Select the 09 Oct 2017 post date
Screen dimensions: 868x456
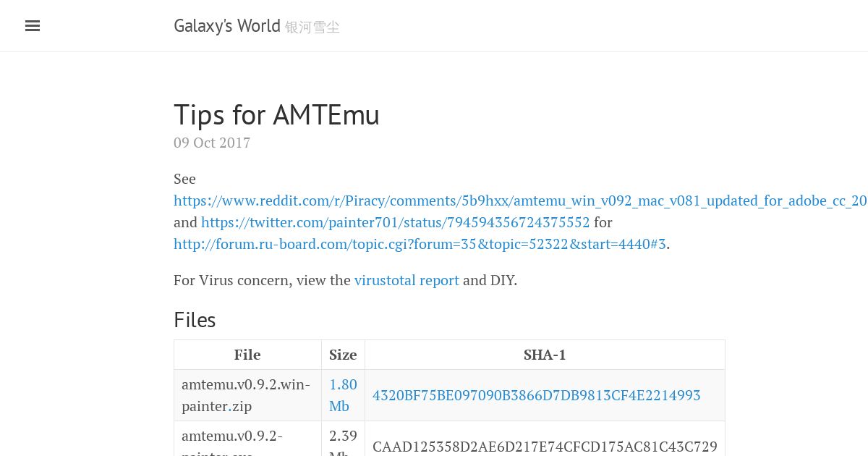point(212,143)
